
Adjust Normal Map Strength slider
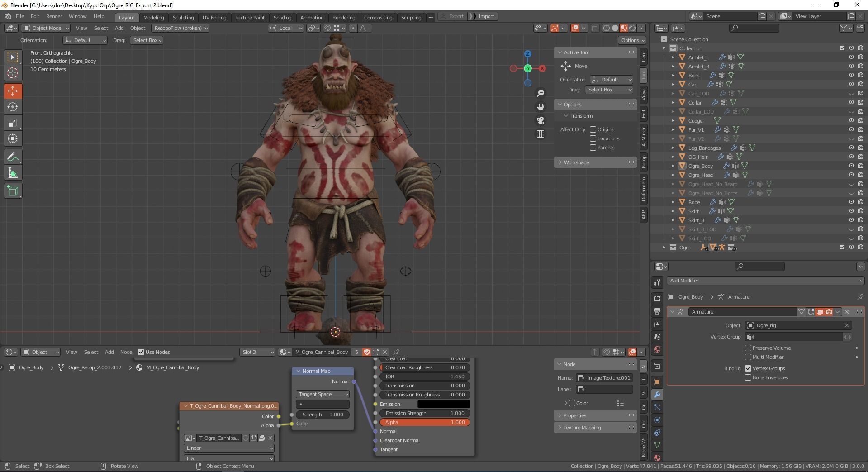click(323, 415)
